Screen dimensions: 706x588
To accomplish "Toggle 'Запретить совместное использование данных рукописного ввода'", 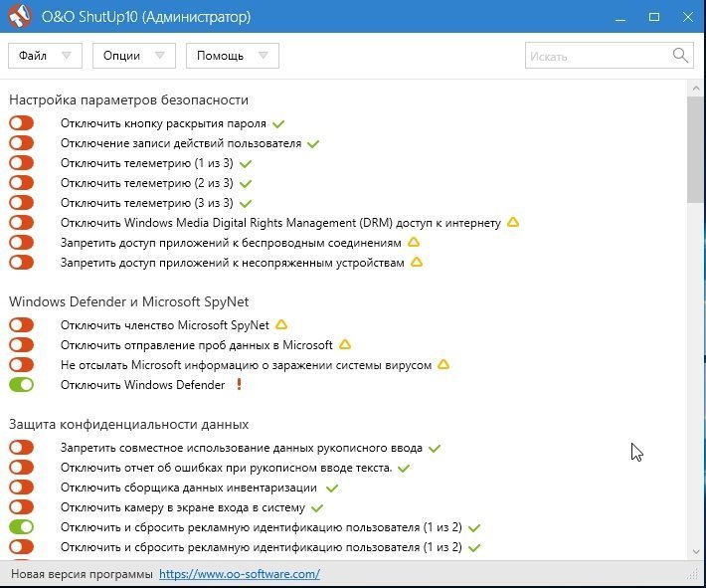I will (x=21, y=448).
